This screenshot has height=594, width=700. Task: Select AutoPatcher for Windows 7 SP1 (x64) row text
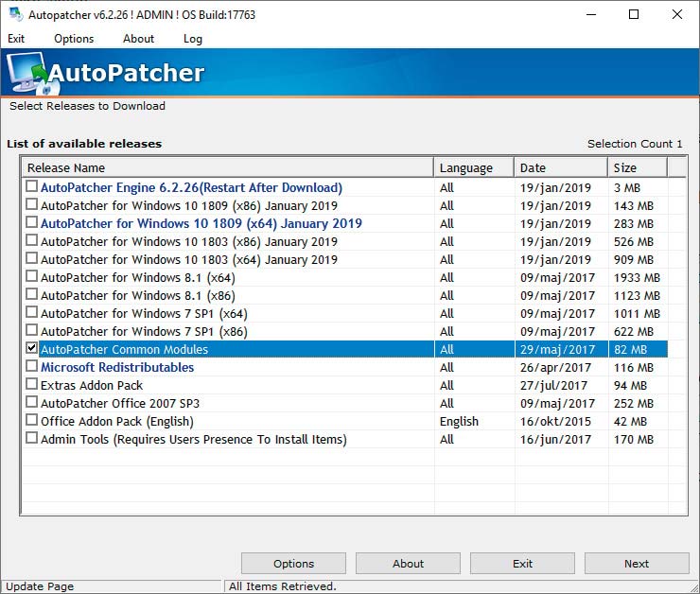(x=144, y=314)
